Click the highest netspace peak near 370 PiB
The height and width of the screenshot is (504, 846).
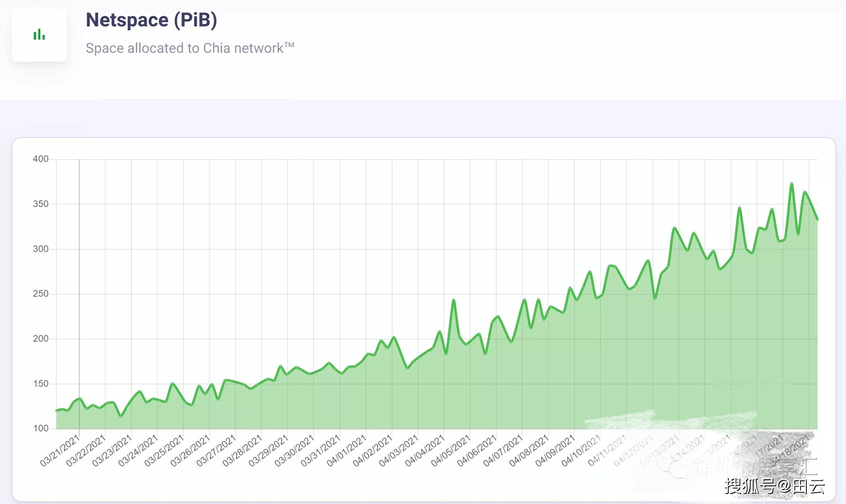[792, 184]
